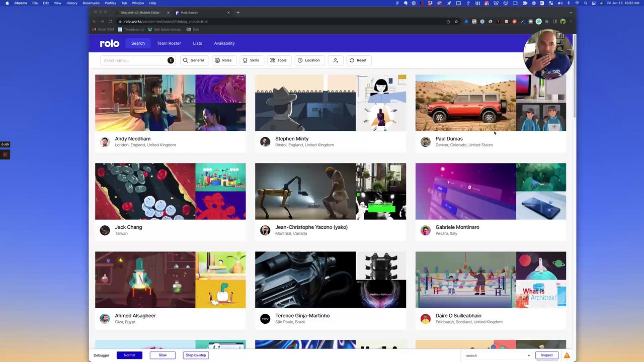Click the debugger Inspect button

point(547,355)
